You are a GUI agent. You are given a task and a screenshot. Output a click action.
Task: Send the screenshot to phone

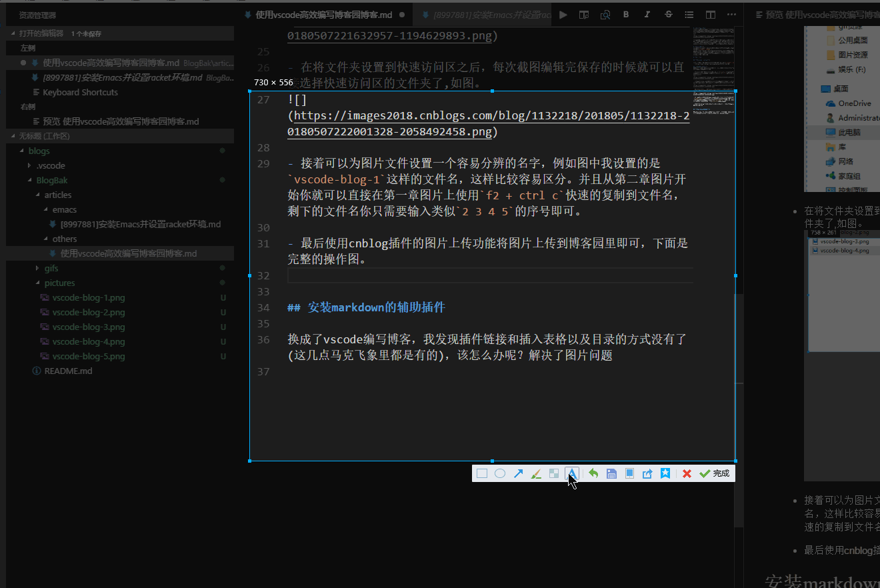pos(629,473)
